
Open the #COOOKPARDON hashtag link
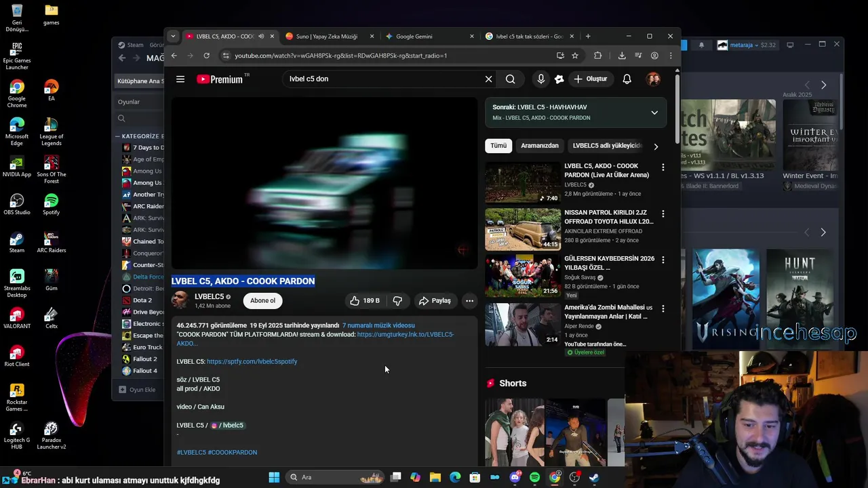tap(233, 453)
